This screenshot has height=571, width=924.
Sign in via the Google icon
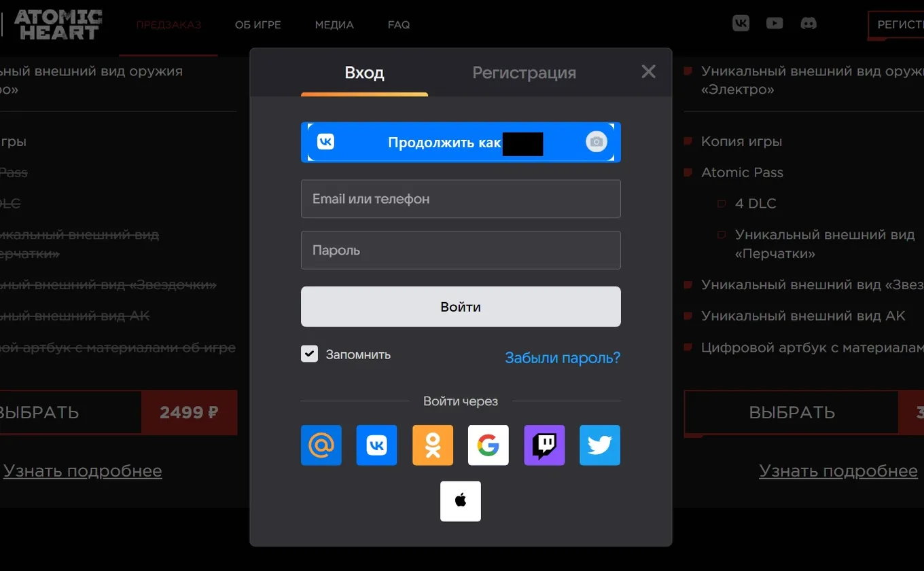pyautogui.click(x=488, y=445)
